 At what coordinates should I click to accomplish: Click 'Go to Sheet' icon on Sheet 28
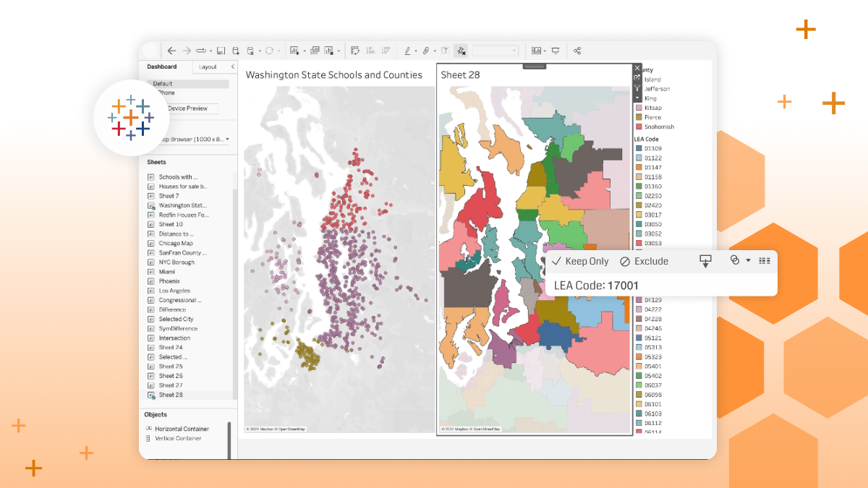(637, 77)
